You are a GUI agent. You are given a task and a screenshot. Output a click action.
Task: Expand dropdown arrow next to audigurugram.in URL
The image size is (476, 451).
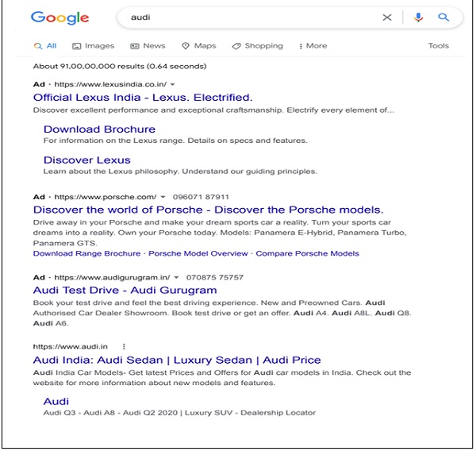click(176, 277)
